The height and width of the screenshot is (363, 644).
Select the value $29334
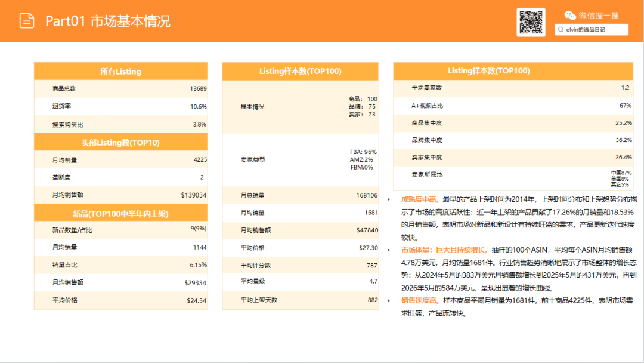(196, 283)
